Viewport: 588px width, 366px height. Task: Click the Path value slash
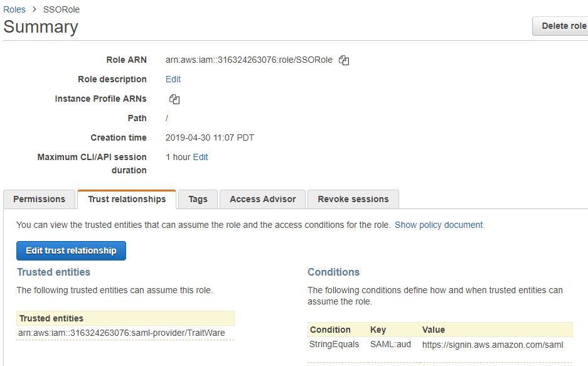pos(167,118)
